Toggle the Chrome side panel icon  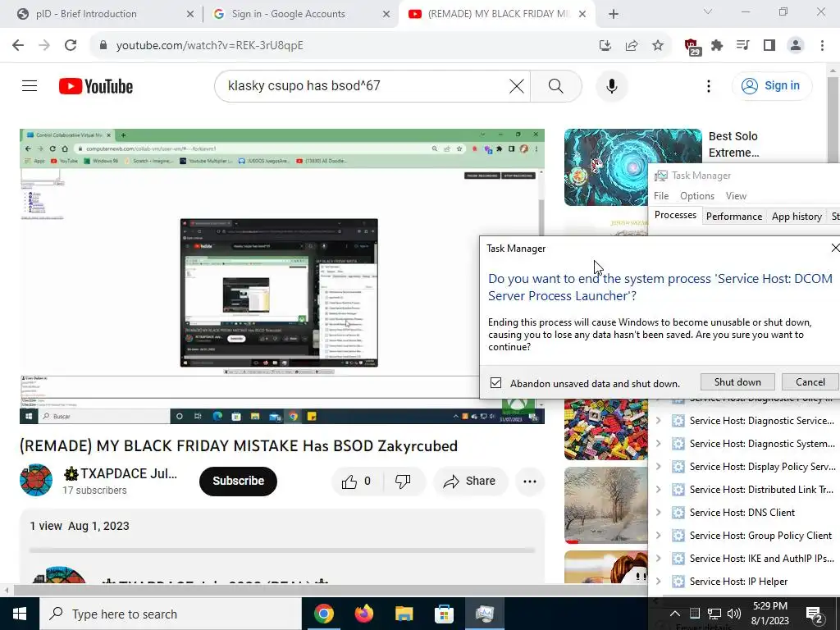[769, 45]
